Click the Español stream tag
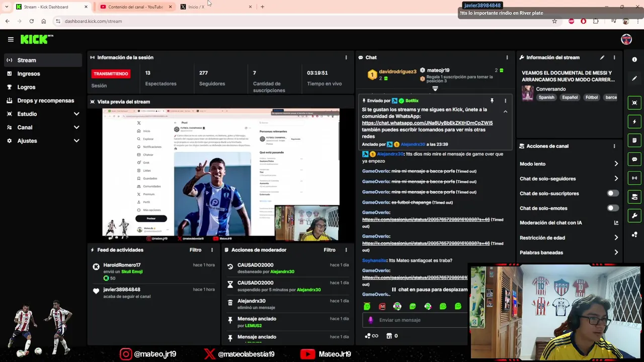Viewport: 644px width, 362px height. [x=570, y=98]
